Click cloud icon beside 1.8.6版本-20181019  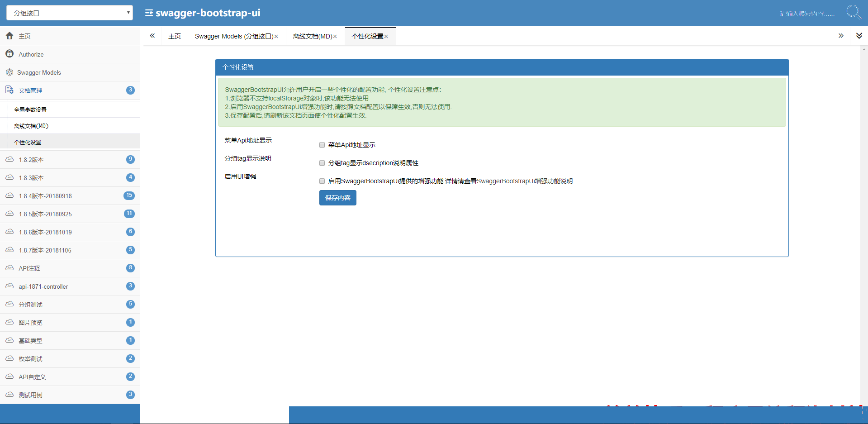click(x=9, y=232)
